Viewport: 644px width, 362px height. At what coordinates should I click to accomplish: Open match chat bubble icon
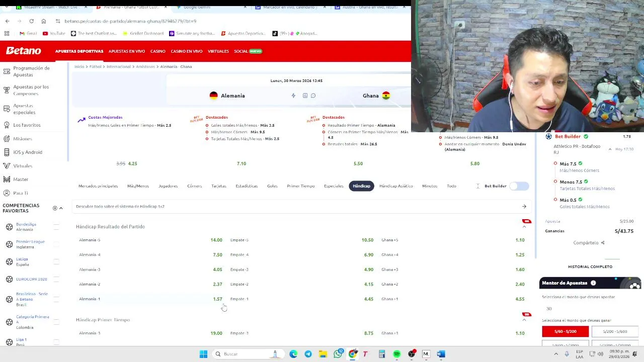(x=313, y=96)
